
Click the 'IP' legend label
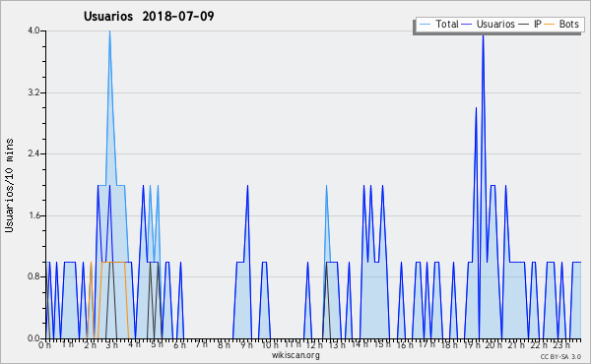[538, 24]
